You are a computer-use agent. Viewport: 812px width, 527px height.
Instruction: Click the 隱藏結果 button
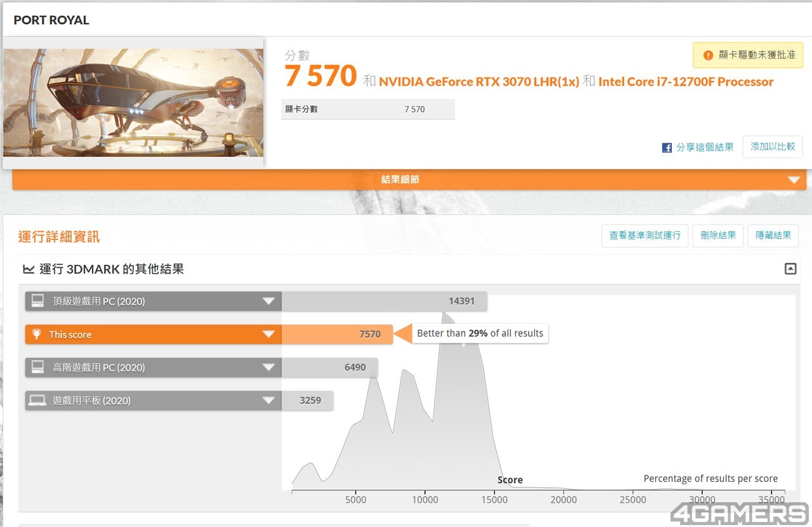click(x=773, y=236)
